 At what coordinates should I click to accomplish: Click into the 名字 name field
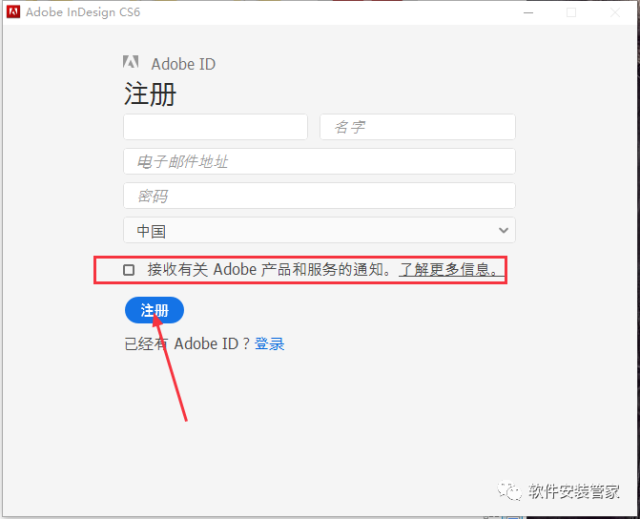point(417,127)
